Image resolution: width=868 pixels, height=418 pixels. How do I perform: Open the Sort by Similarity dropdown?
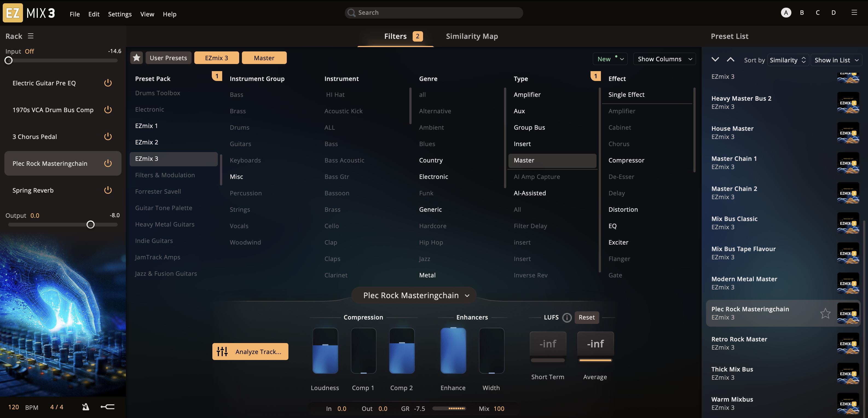pyautogui.click(x=788, y=60)
